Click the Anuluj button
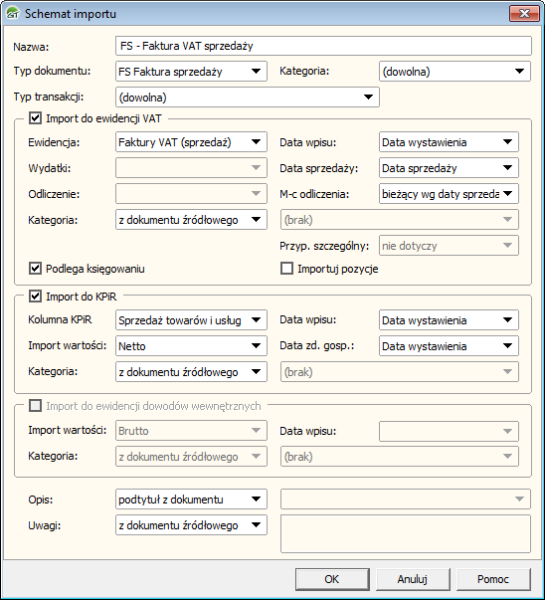 [x=413, y=579]
